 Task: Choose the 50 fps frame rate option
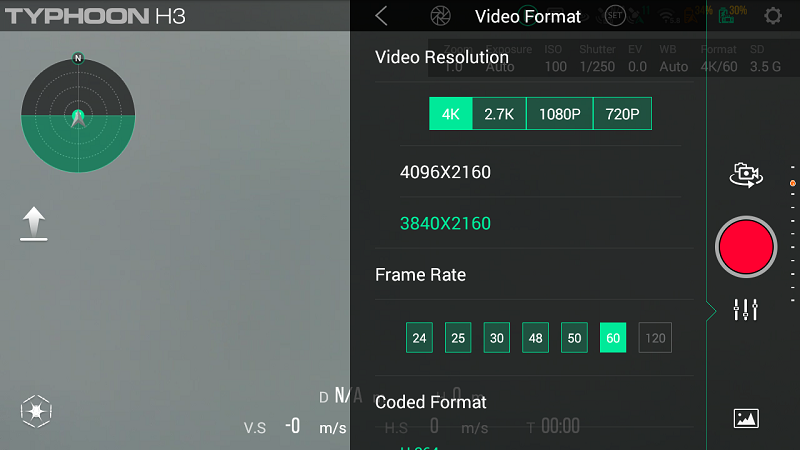click(x=574, y=338)
